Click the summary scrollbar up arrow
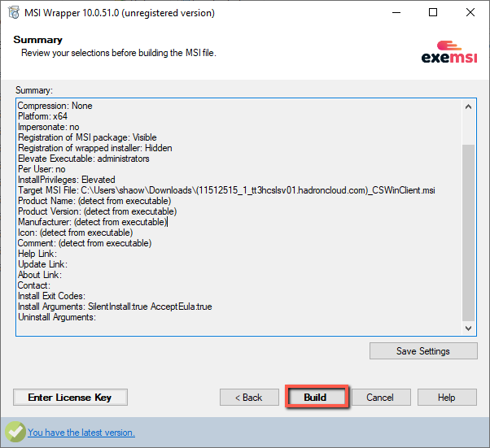This screenshot has width=490, height=448. [x=468, y=107]
